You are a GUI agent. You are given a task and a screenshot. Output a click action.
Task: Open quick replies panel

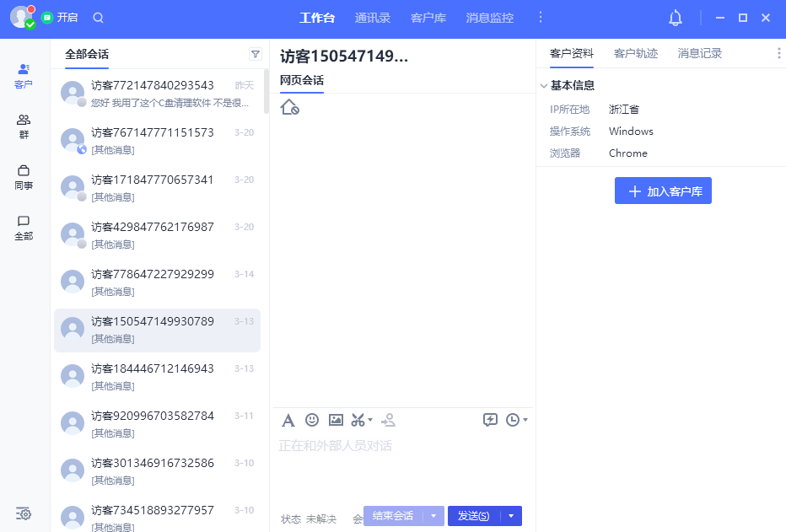tap(491, 419)
